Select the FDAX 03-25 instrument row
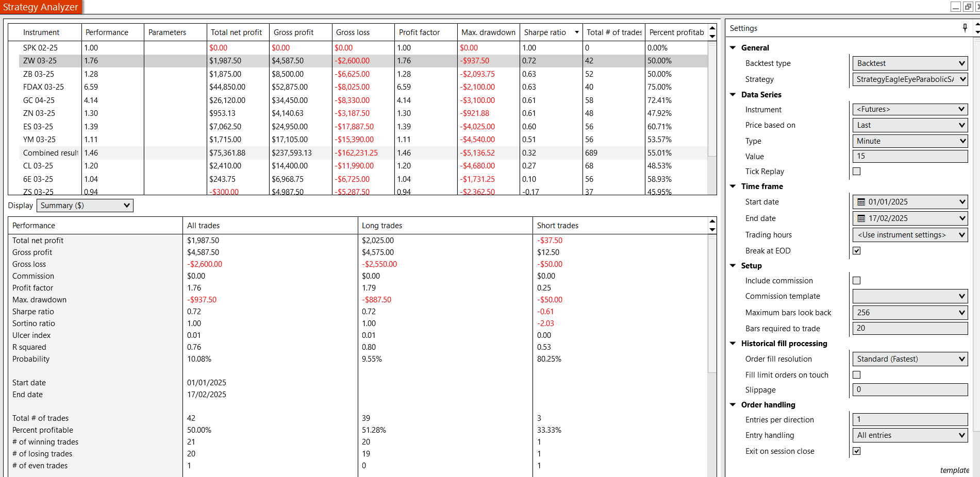 tap(43, 87)
